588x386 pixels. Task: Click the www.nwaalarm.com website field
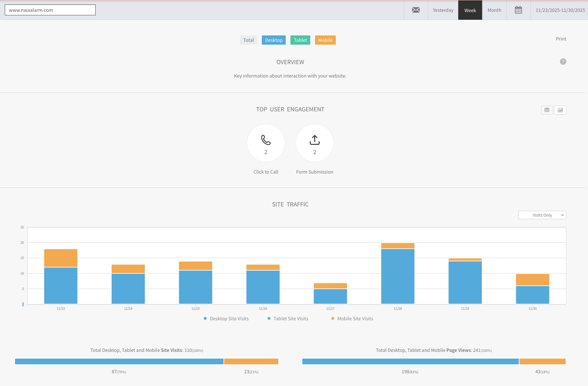point(50,10)
